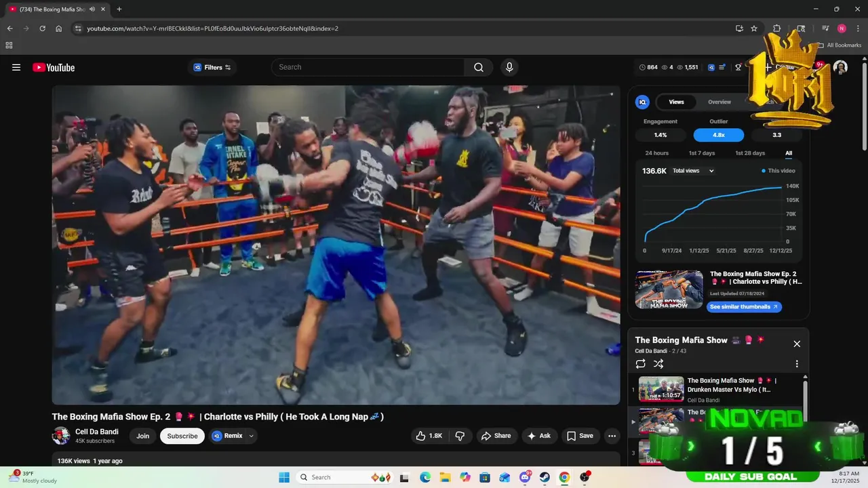Image resolution: width=868 pixels, height=488 pixels.
Task: Start voice search with microphone icon
Action: (509, 67)
